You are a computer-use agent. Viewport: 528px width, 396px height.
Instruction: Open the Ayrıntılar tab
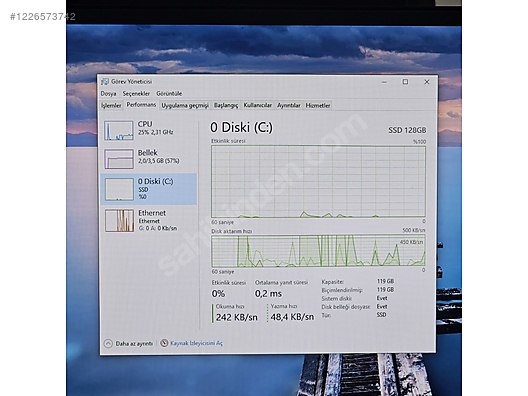point(289,105)
